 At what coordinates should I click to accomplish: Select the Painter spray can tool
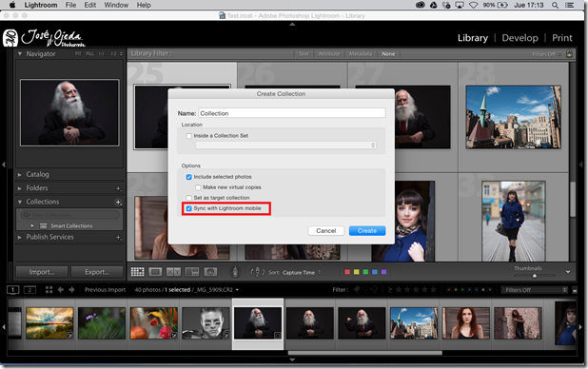point(235,272)
